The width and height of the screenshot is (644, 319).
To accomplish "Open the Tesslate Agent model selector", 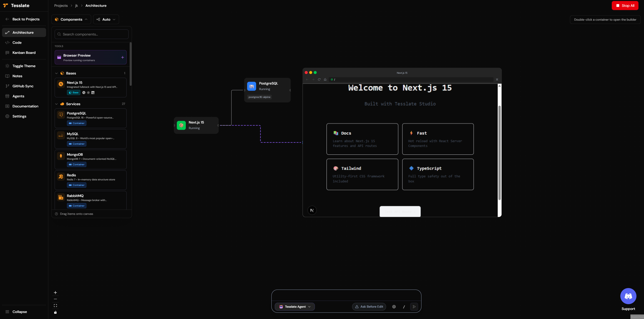I will (294, 307).
